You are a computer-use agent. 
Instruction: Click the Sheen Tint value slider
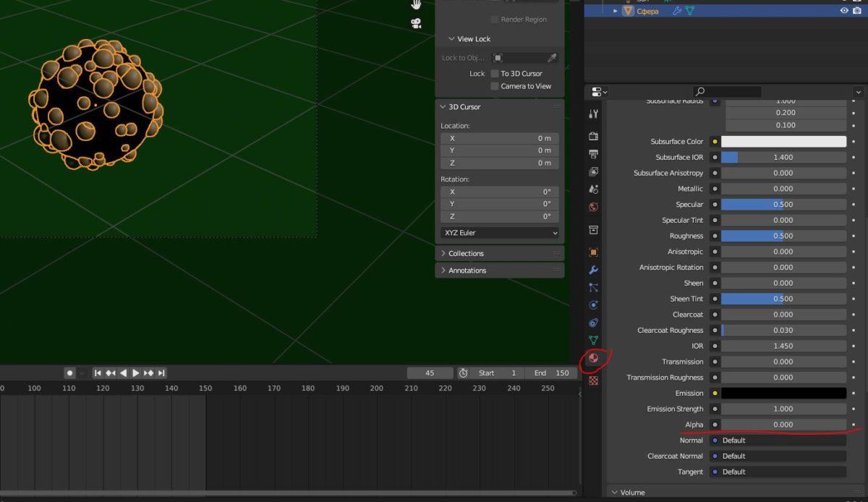click(783, 299)
